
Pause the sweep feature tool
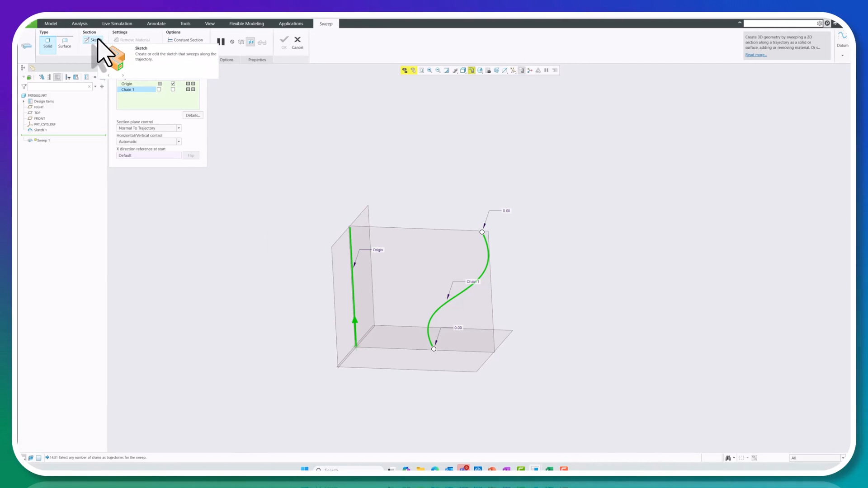coord(221,42)
